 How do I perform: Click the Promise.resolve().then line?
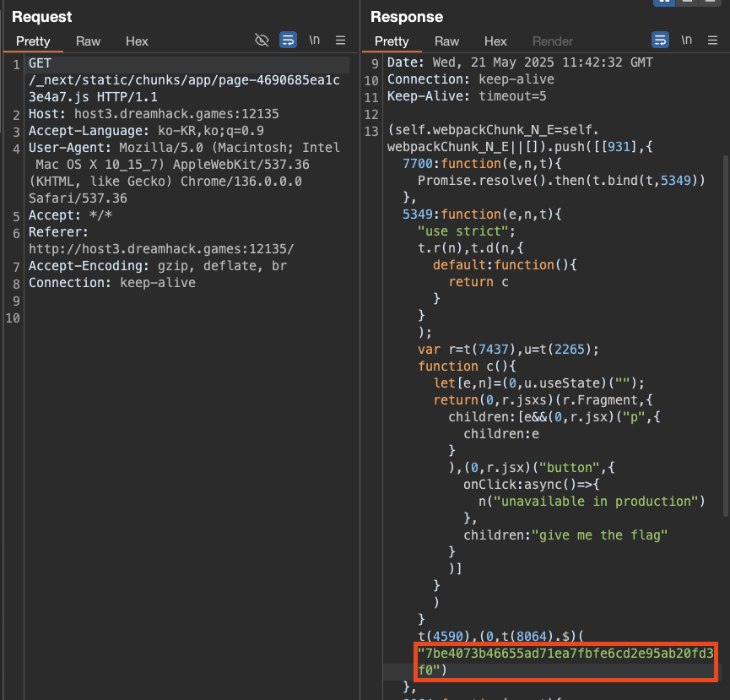(x=561, y=181)
